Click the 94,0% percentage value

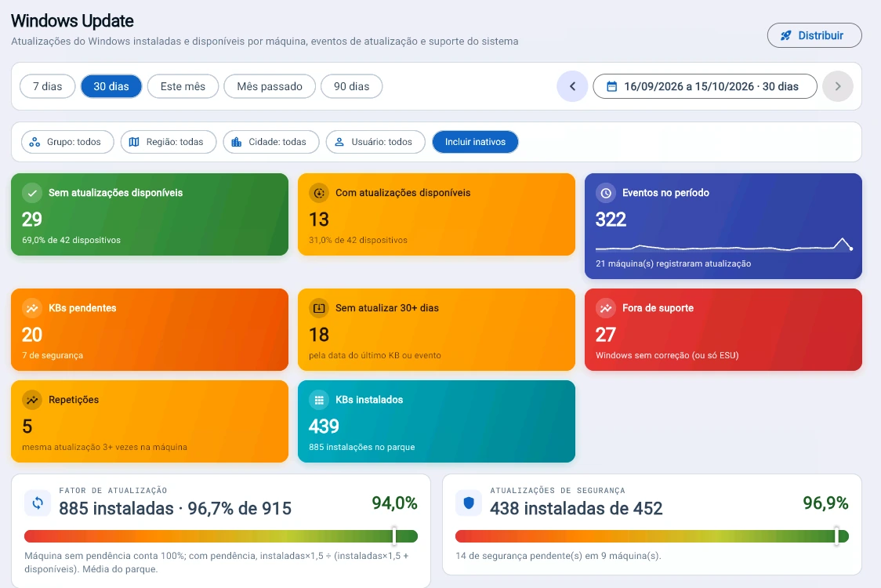click(394, 503)
